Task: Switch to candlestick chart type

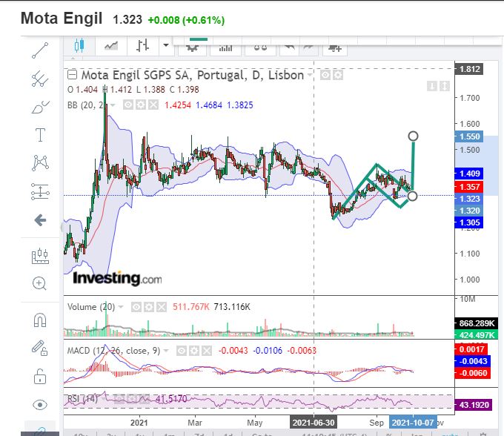Action: pyautogui.click(x=79, y=46)
